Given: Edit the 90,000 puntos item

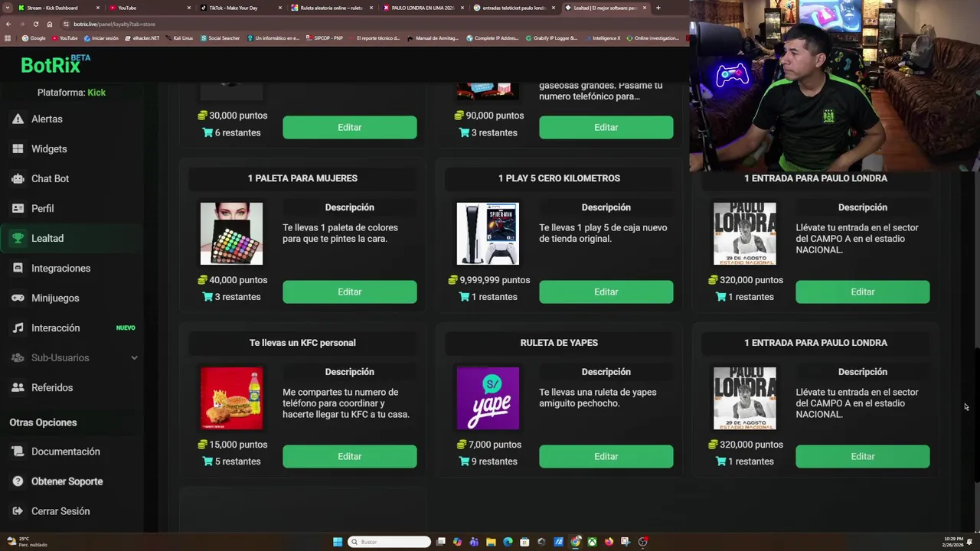Looking at the screenshot, I should tap(606, 127).
